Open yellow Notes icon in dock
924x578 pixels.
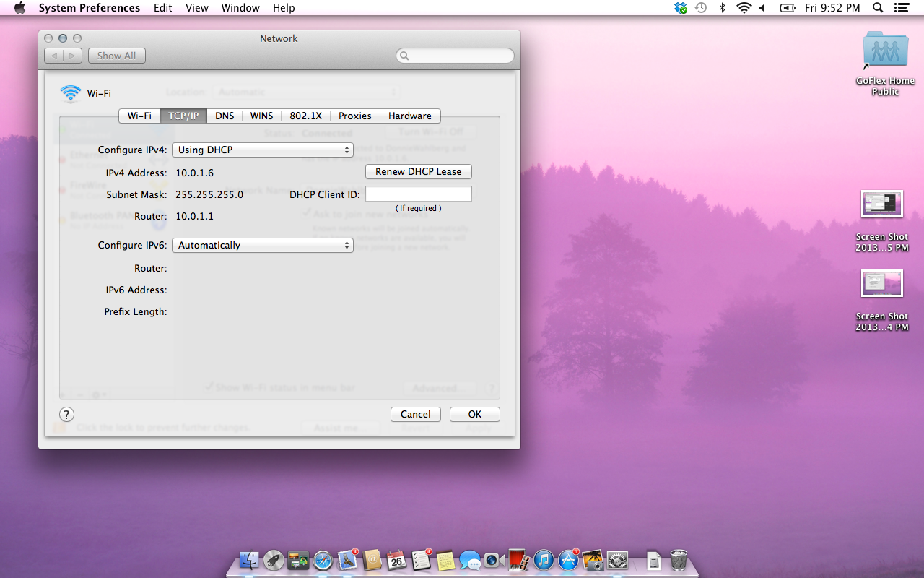[x=445, y=560]
